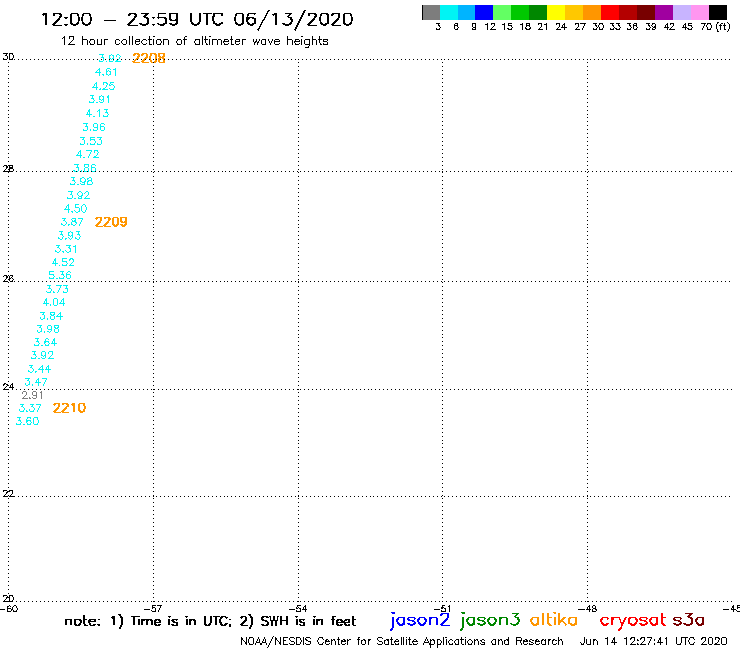Image resolution: width=740 pixels, height=650 pixels.
Task: Click the orange time label 2209
Action: [111, 222]
